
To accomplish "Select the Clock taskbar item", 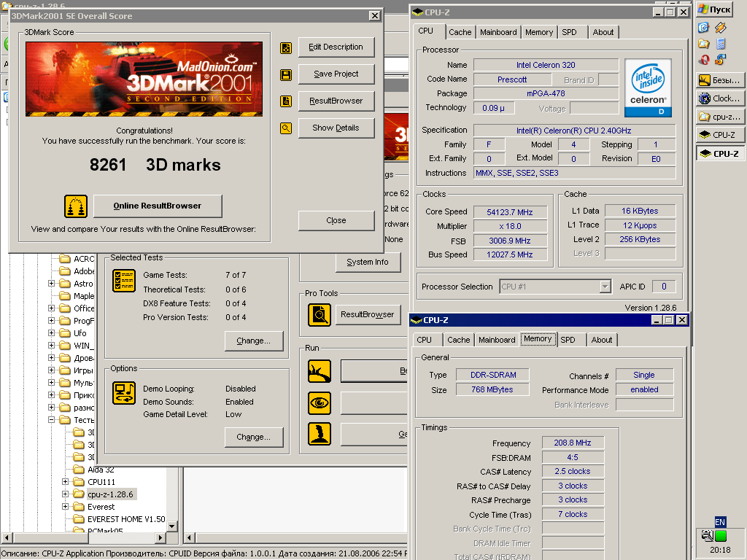I will [720, 98].
